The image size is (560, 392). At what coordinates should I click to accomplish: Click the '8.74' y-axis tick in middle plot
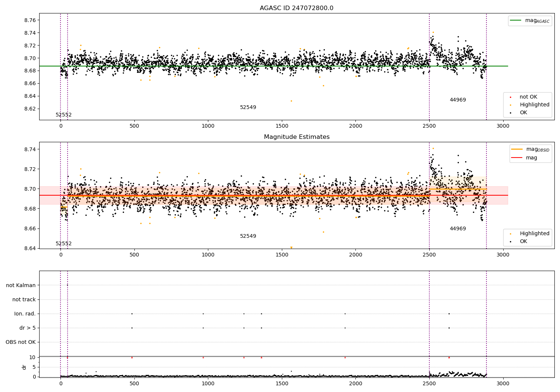point(29,149)
